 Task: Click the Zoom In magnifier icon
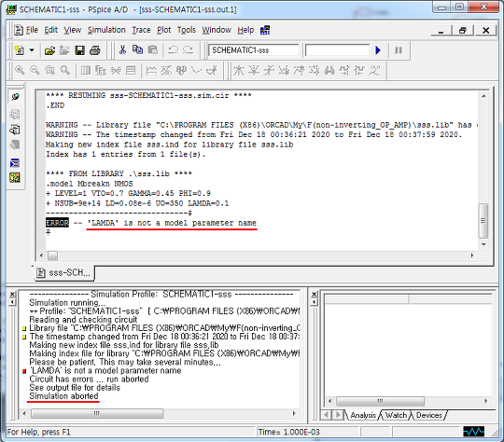point(20,70)
